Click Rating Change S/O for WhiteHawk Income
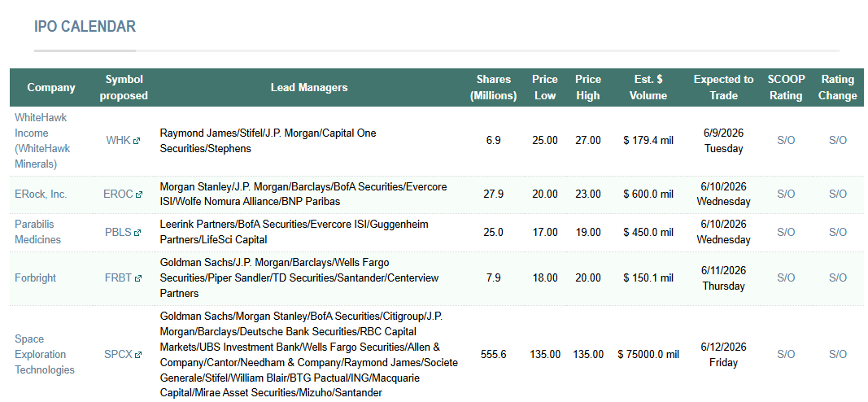Screen dimensions: 868x402 838,141
